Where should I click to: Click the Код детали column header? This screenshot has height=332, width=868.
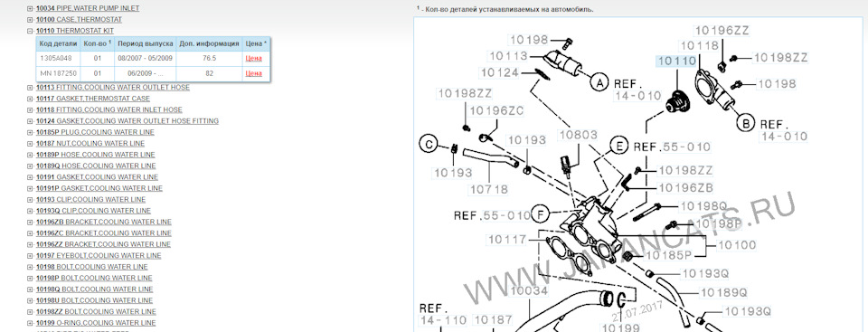click(58, 43)
